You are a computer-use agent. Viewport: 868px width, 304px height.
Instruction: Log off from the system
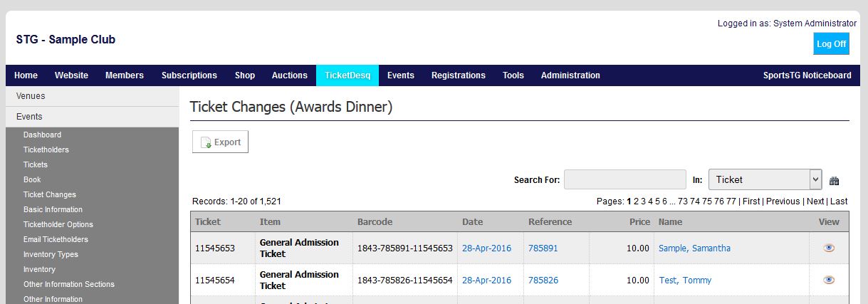(831, 43)
